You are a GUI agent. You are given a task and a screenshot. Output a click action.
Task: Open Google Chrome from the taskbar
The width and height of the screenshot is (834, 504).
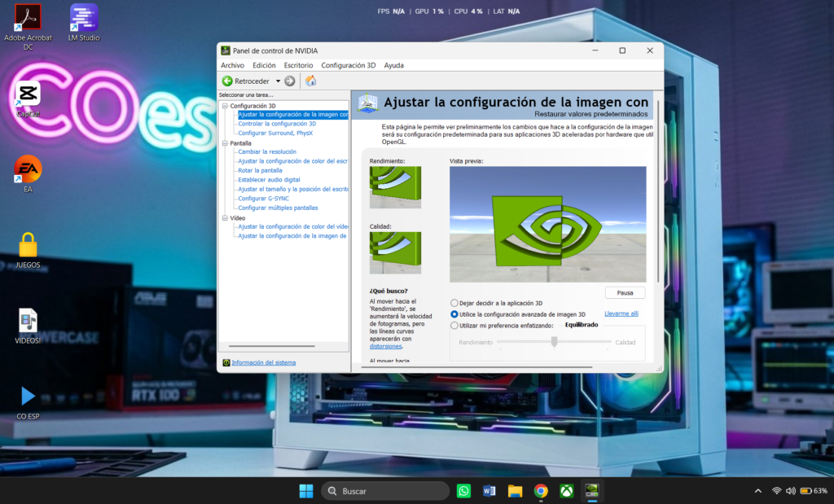click(541, 491)
